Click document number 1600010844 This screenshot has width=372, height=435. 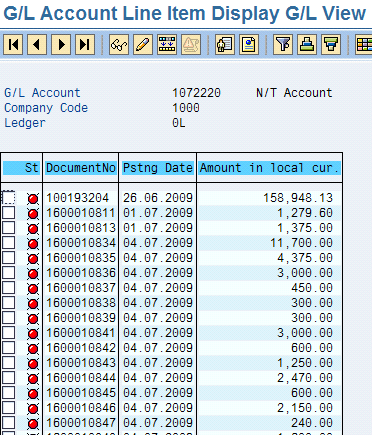coord(81,378)
